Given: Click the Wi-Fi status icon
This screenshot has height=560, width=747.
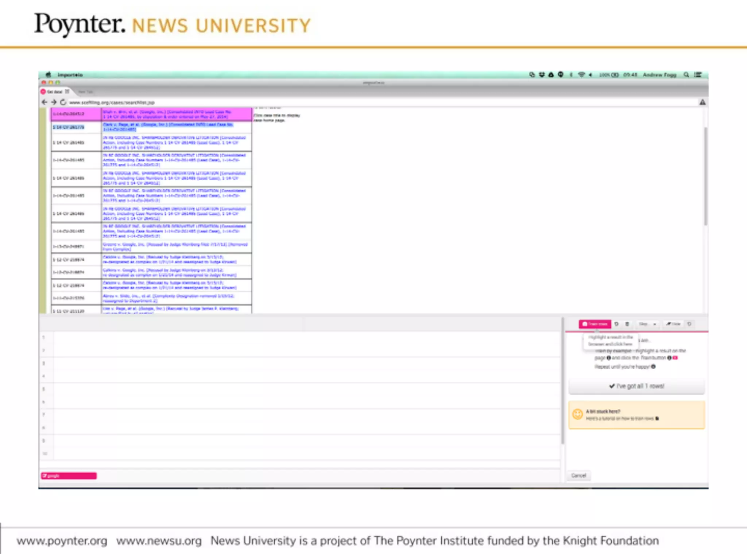Looking at the screenshot, I should coord(581,75).
